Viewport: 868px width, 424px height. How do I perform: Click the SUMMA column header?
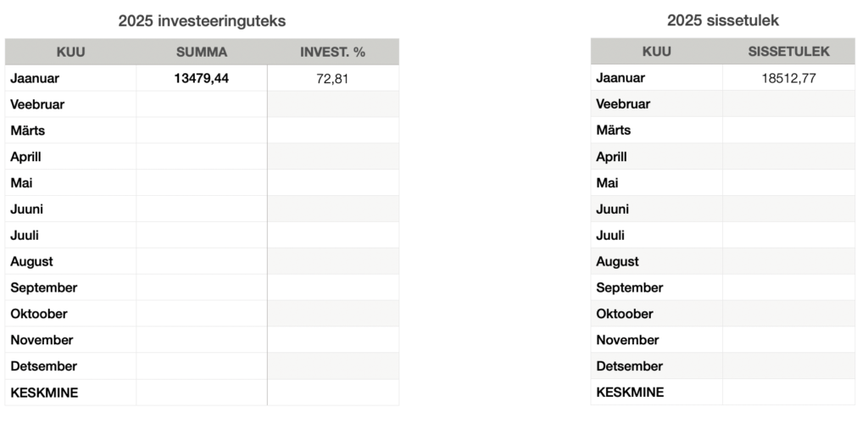[202, 53]
